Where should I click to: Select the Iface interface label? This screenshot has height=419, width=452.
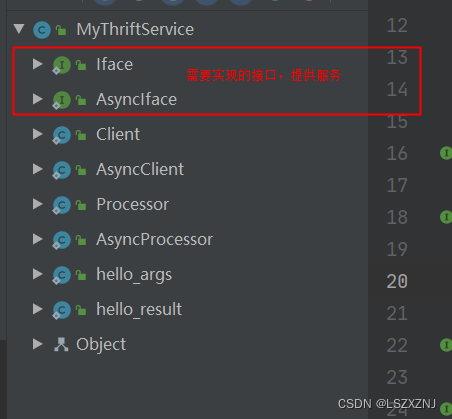pos(114,64)
